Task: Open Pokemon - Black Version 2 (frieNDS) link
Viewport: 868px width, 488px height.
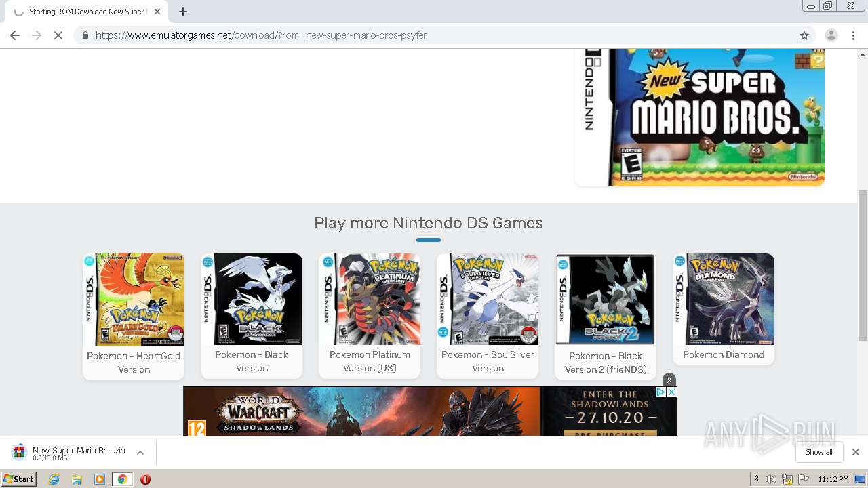Action: [x=606, y=363]
